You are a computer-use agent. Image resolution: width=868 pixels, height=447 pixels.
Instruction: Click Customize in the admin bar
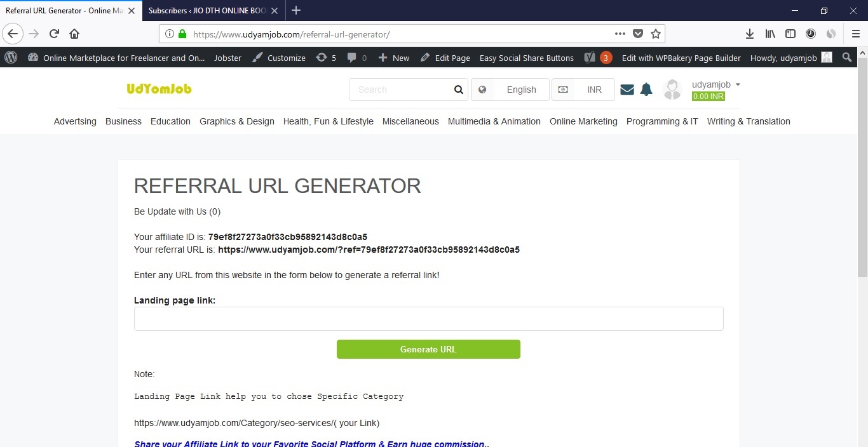pos(278,57)
